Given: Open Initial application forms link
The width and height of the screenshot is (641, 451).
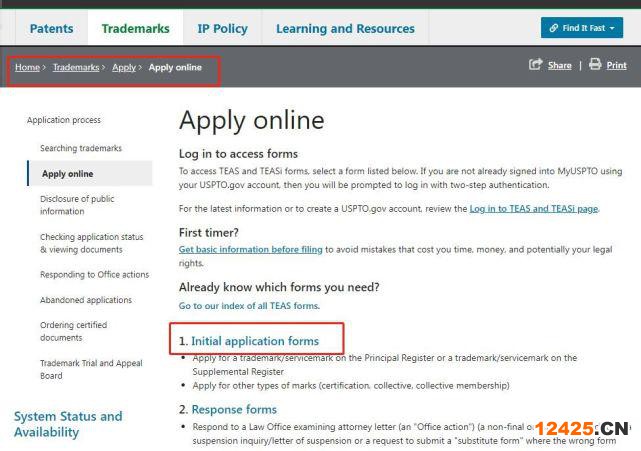Looking at the screenshot, I should pyautogui.click(x=255, y=341).
